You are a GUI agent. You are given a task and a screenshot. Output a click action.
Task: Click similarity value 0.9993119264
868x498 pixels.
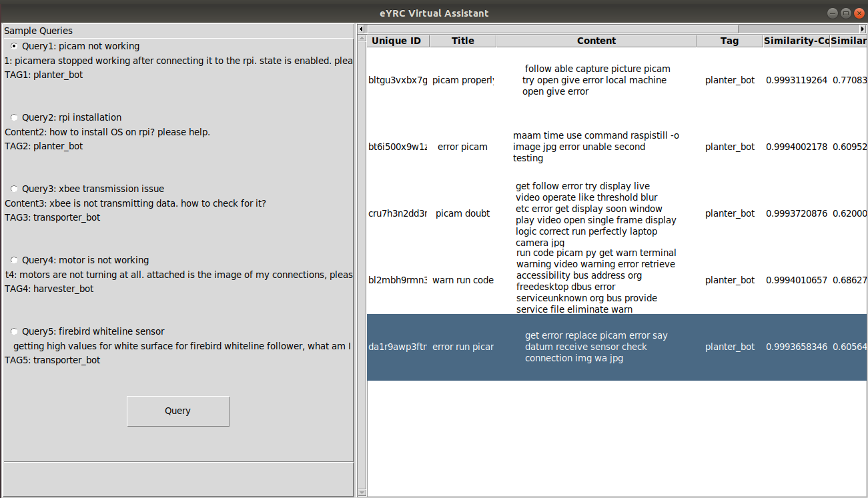tap(797, 80)
